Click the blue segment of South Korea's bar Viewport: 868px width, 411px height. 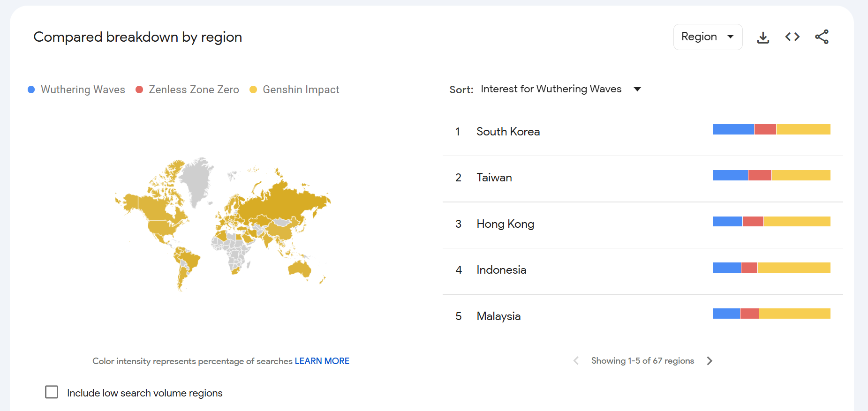(733, 129)
